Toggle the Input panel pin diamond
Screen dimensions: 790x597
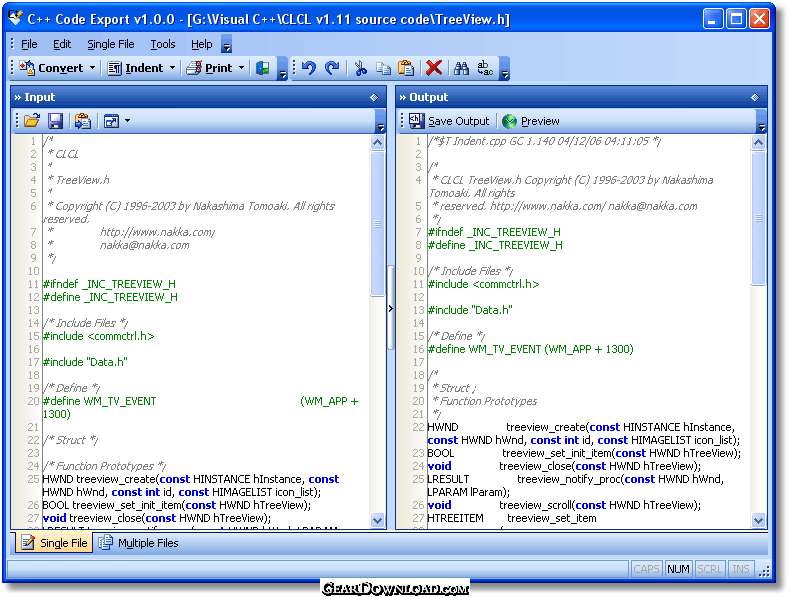[374, 97]
